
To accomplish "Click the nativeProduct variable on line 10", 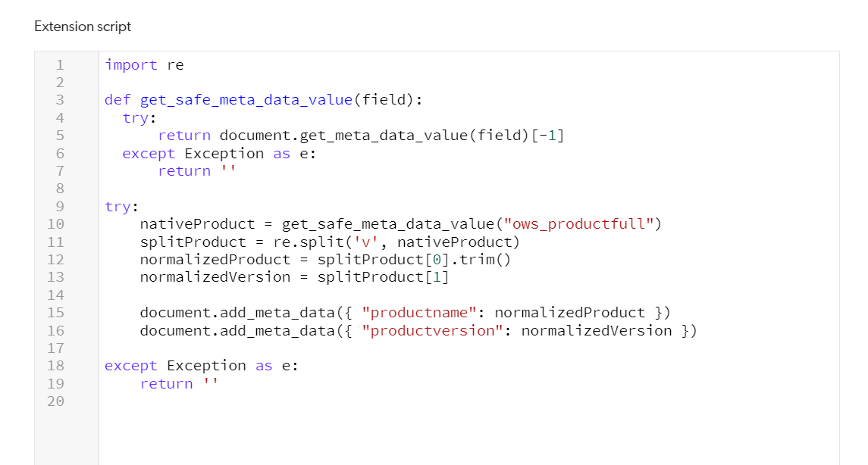I will click(198, 224).
